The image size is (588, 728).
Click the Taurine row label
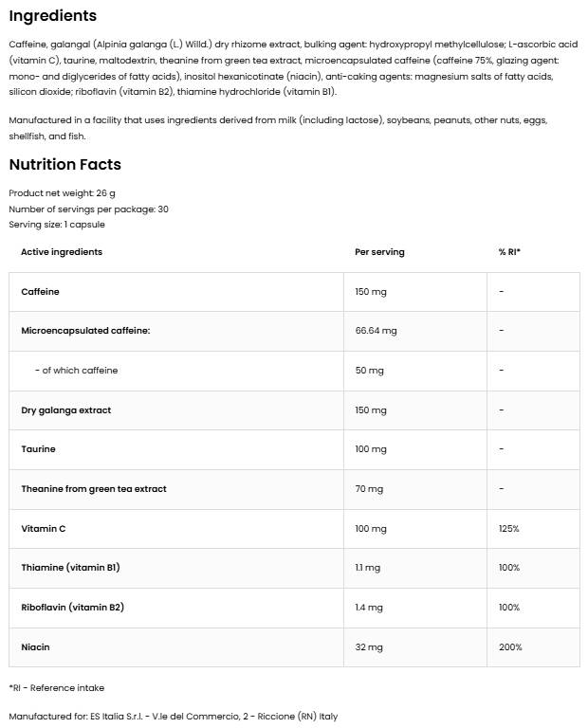click(38, 449)
